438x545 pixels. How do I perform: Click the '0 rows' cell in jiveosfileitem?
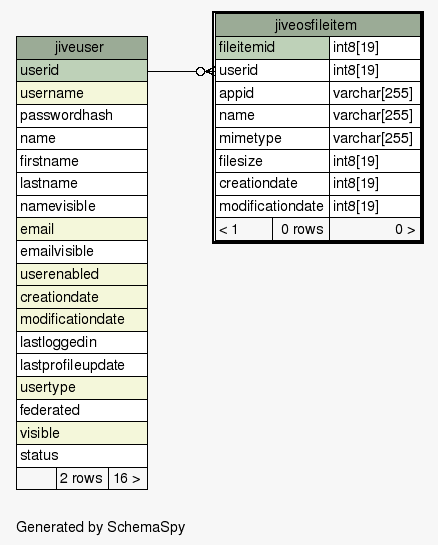point(301,229)
